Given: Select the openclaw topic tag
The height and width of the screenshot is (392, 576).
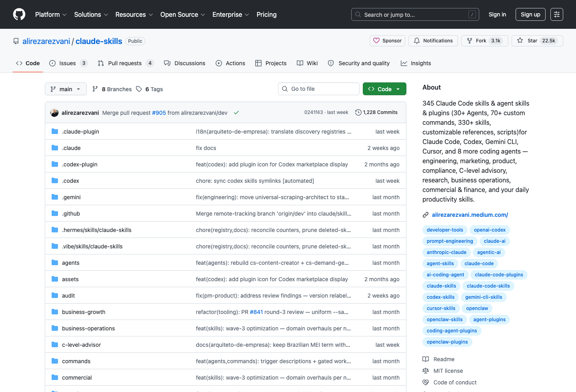Looking at the screenshot, I should [x=477, y=308].
